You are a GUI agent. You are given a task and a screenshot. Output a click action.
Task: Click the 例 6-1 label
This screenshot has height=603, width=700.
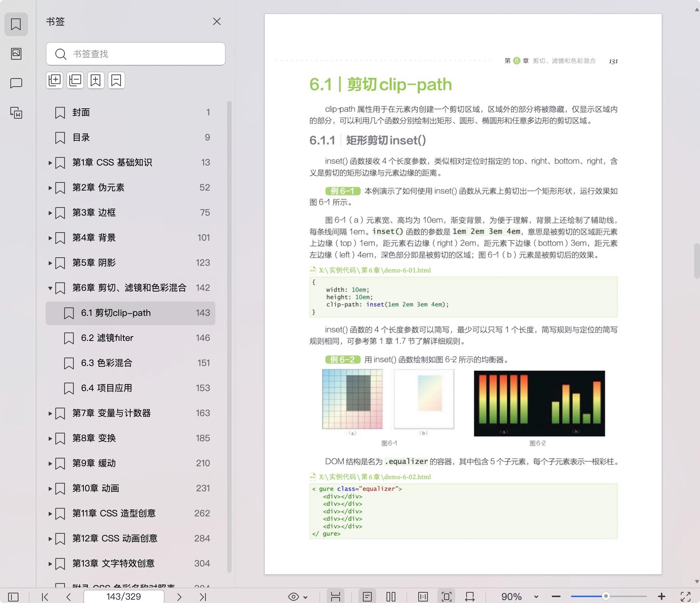click(x=343, y=191)
